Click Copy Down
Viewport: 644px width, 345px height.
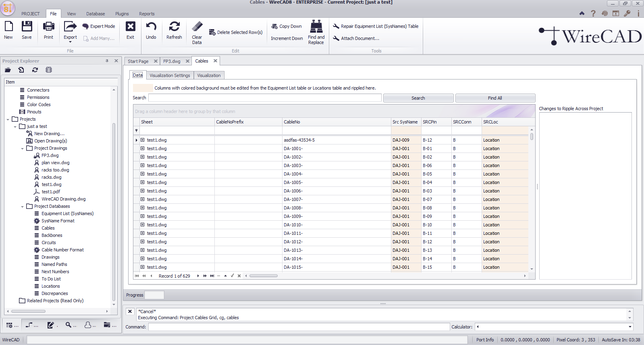click(x=287, y=26)
